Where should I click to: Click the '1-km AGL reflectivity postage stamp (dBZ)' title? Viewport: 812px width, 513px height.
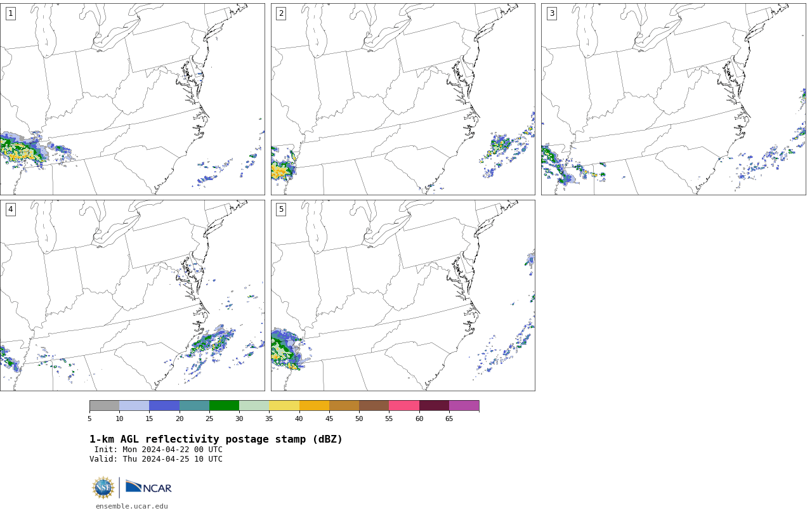(x=216, y=439)
